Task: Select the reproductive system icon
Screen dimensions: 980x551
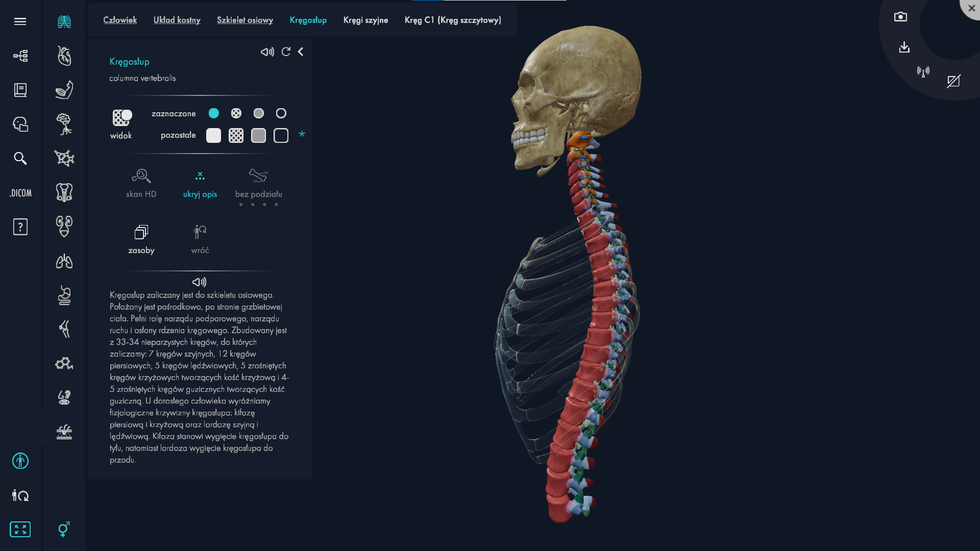Action: coord(64,192)
